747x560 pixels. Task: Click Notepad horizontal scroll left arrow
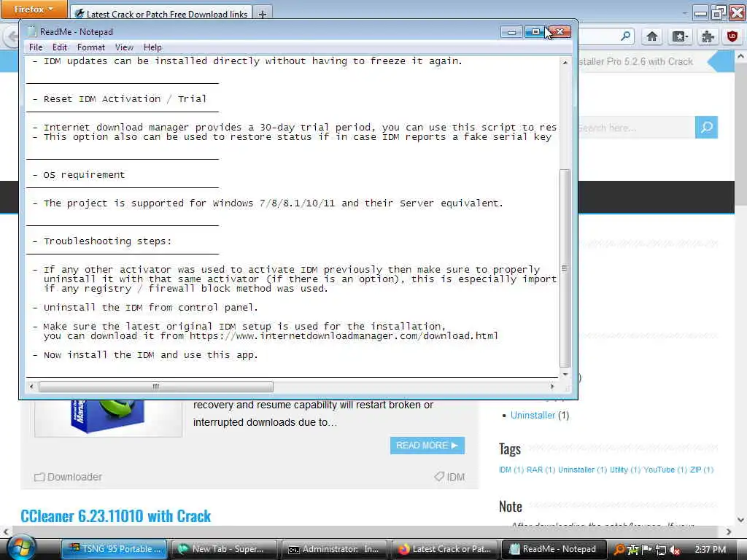31,386
